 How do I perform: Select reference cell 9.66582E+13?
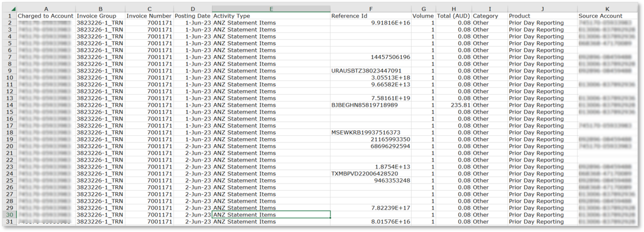(x=371, y=85)
